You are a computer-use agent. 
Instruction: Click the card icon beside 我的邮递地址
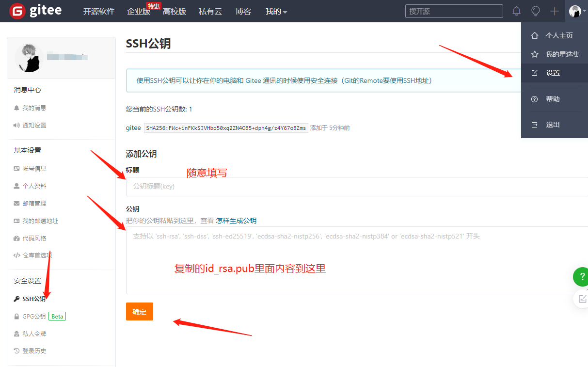coord(17,221)
